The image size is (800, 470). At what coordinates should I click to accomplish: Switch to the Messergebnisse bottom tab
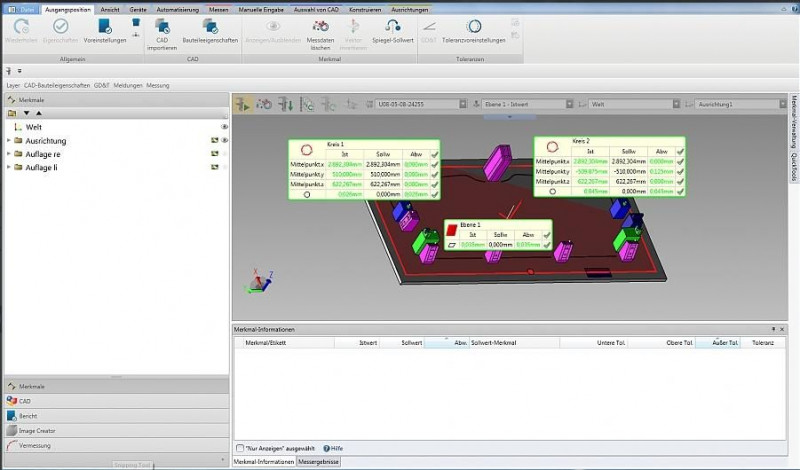click(318, 462)
